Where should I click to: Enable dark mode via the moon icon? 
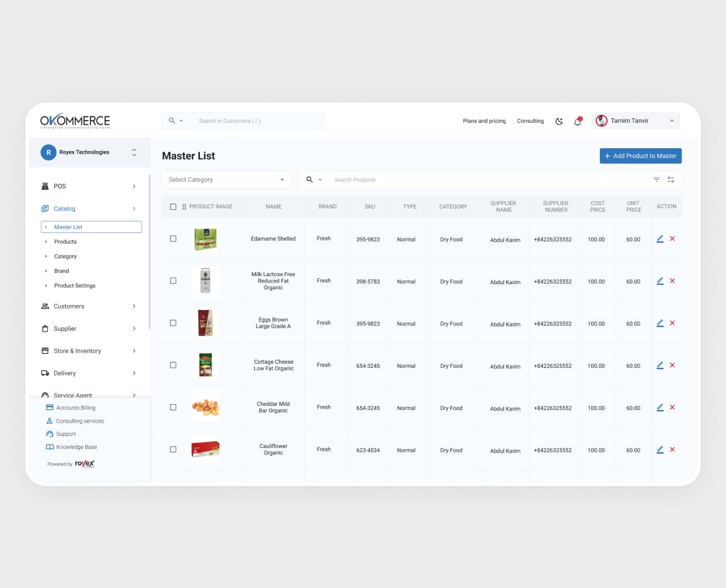coord(559,121)
